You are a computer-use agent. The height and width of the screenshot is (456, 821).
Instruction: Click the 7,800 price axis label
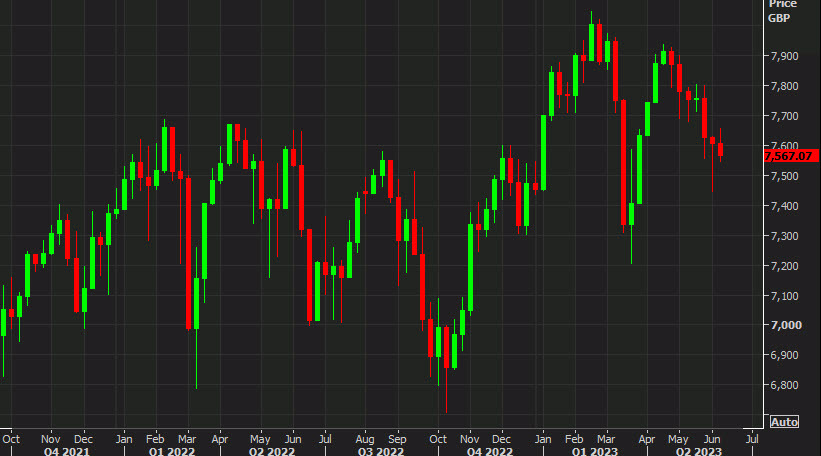coord(784,86)
